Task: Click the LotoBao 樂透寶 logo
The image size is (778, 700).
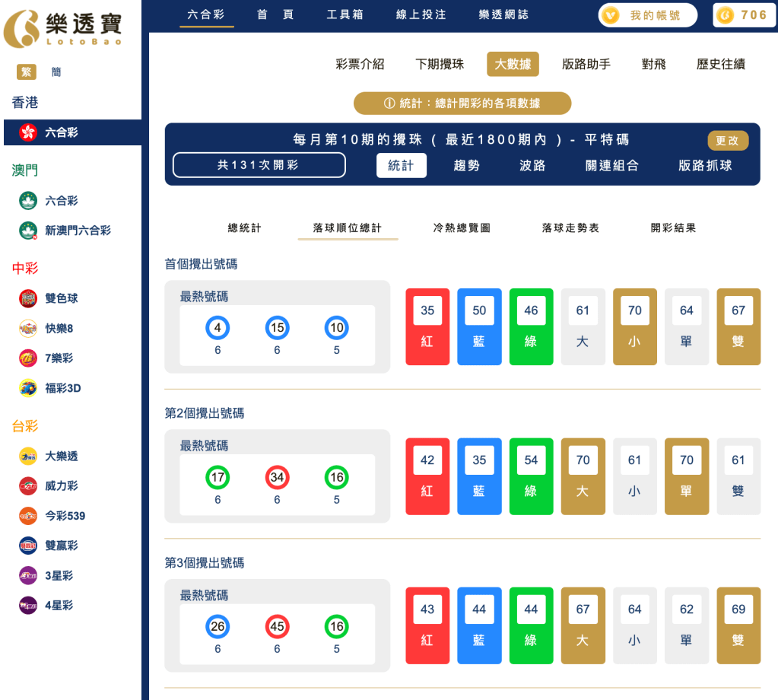Action: coord(66,27)
